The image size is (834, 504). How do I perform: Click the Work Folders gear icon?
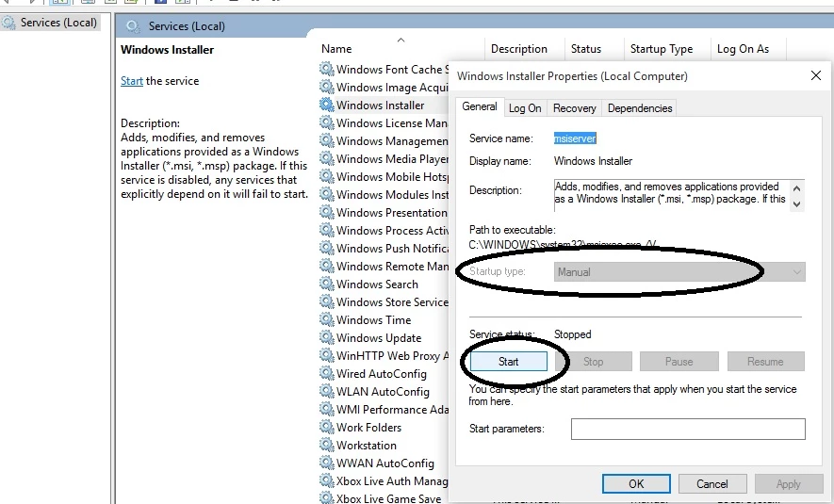pyautogui.click(x=327, y=427)
